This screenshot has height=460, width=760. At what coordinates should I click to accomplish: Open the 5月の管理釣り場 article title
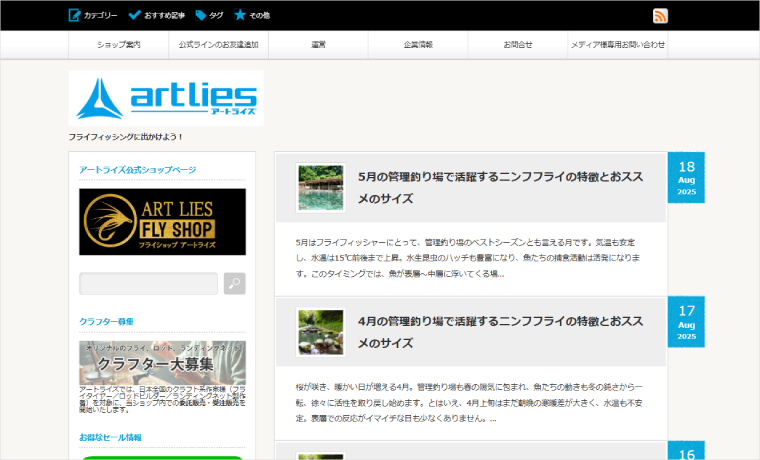pos(500,187)
